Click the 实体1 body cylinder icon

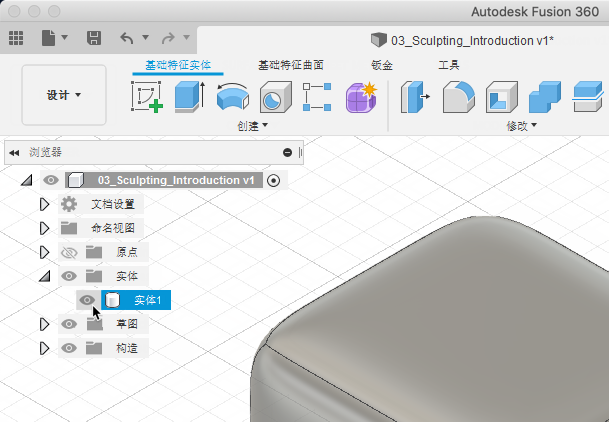(x=112, y=300)
